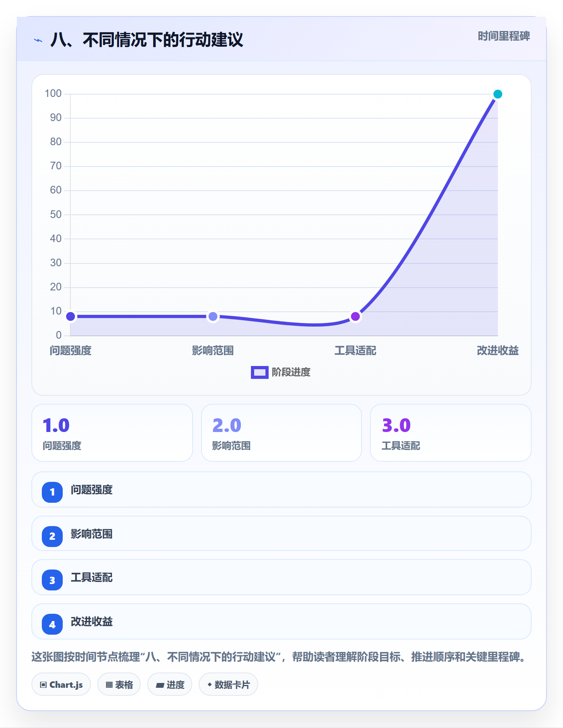Select the Chart.js tag
563x728 pixels.
pyautogui.click(x=61, y=684)
